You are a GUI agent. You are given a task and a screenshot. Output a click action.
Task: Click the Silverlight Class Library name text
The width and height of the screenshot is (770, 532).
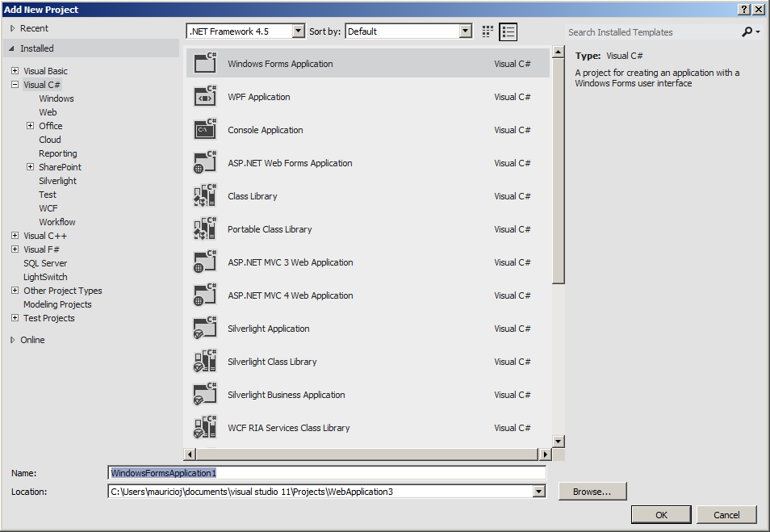pos(272,362)
